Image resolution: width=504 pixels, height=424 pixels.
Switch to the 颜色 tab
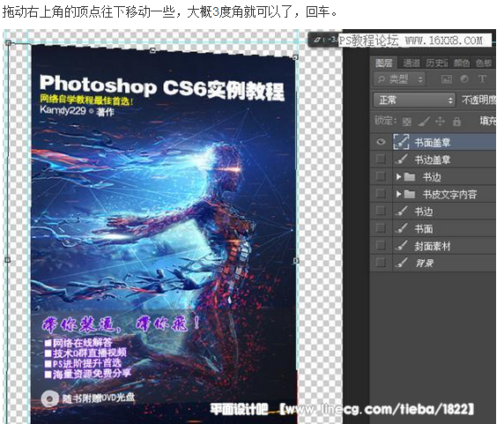pos(462,63)
